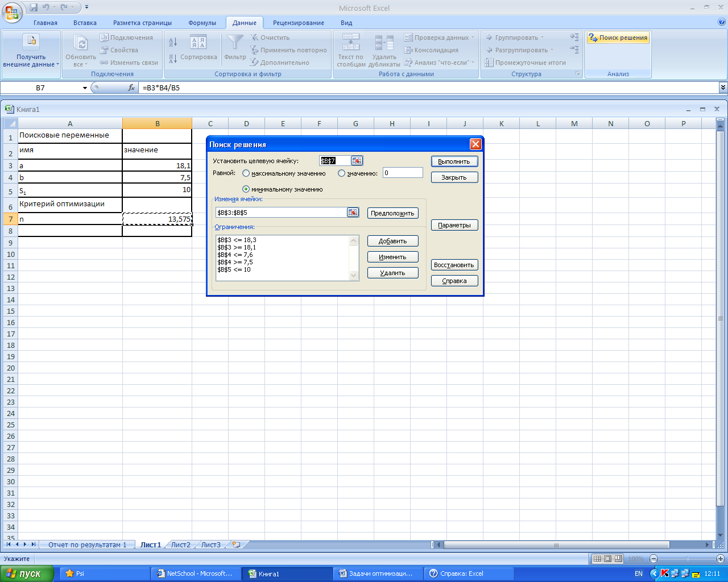The height and width of the screenshot is (582, 728).
Task: Select constraint $B$3 <= 18,3
Action: pyautogui.click(x=237, y=240)
